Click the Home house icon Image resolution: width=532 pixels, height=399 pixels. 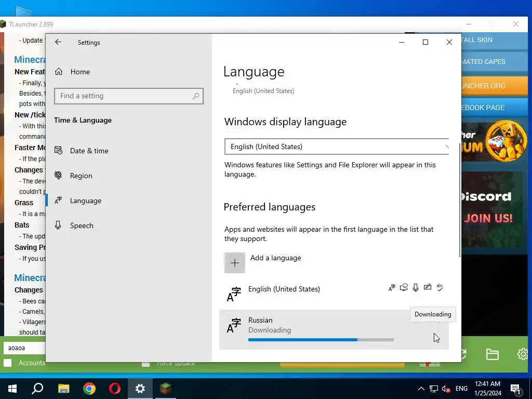tap(59, 72)
